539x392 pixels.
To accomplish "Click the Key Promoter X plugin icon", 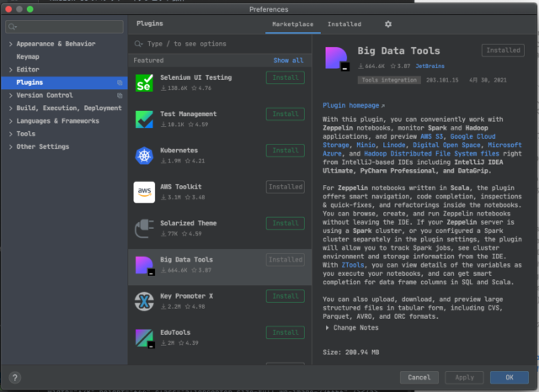I will [144, 301].
